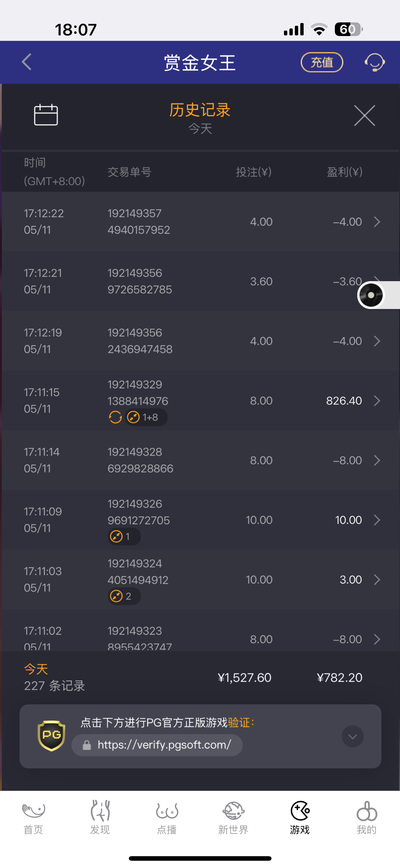Expand the 17:12:22 bet record
Image resolution: width=400 pixels, height=868 pixels.
pos(377,222)
